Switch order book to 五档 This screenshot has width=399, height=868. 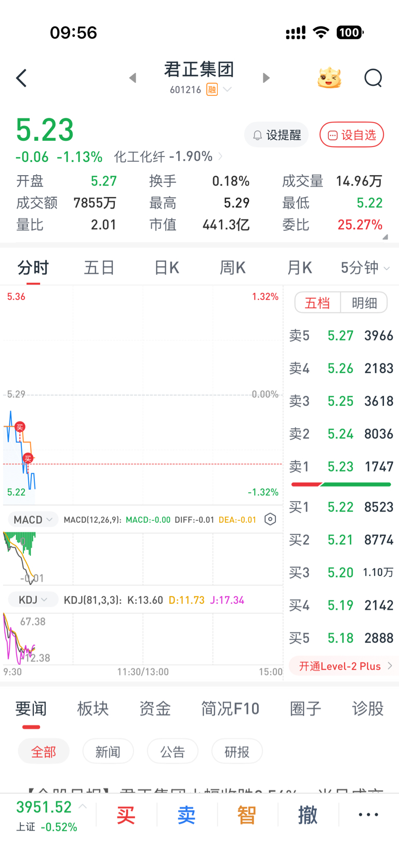tap(317, 303)
